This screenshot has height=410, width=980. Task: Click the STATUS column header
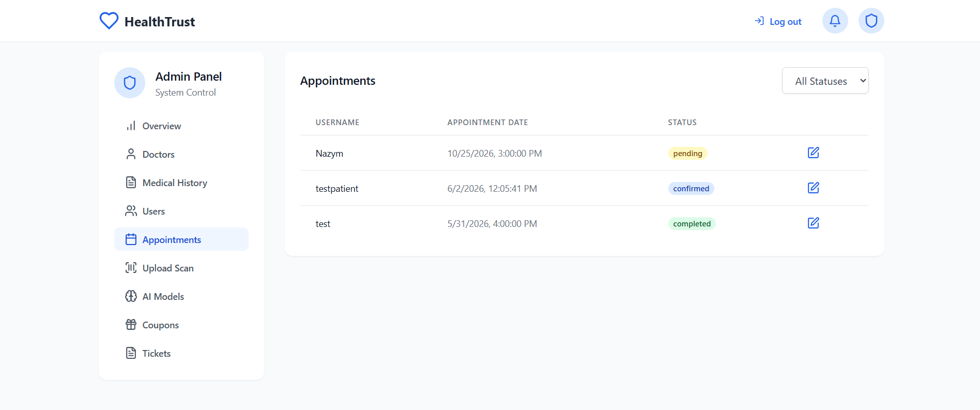682,123
